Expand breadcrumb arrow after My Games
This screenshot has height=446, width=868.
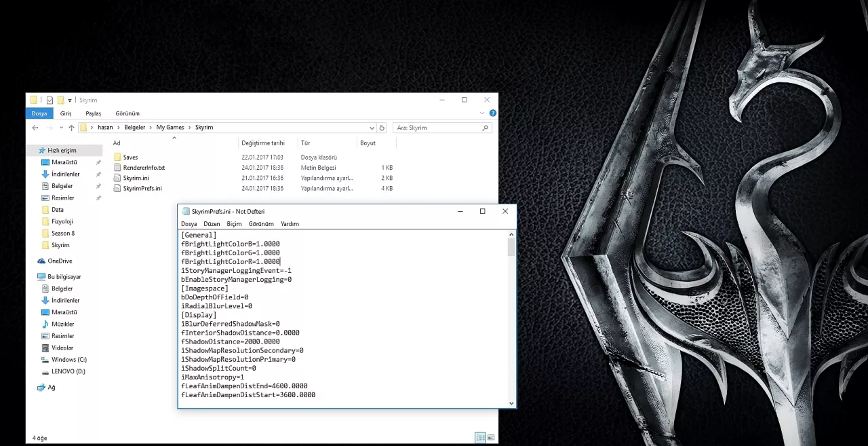point(189,128)
